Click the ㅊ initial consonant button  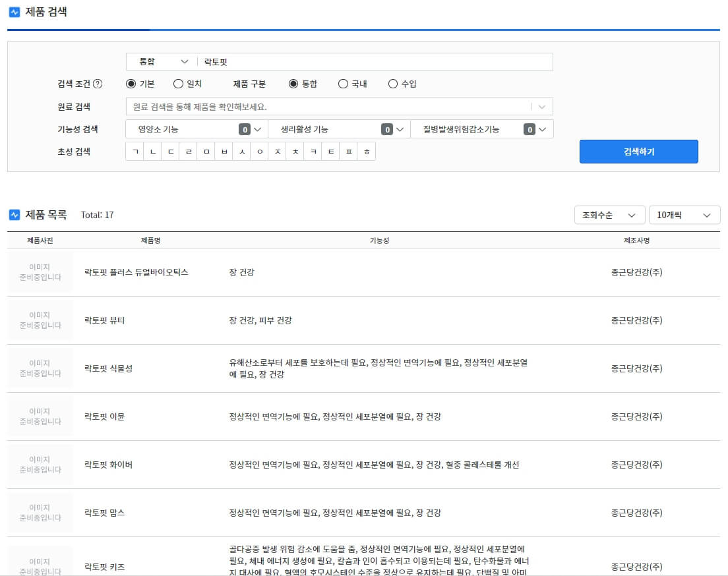tap(295, 152)
